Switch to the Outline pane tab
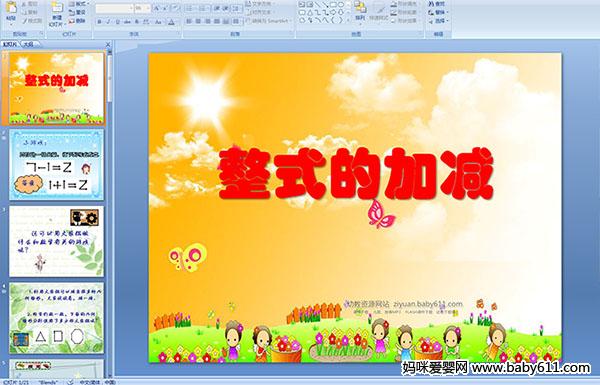This screenshot has width=600, height=385. [x=29, y=44]
